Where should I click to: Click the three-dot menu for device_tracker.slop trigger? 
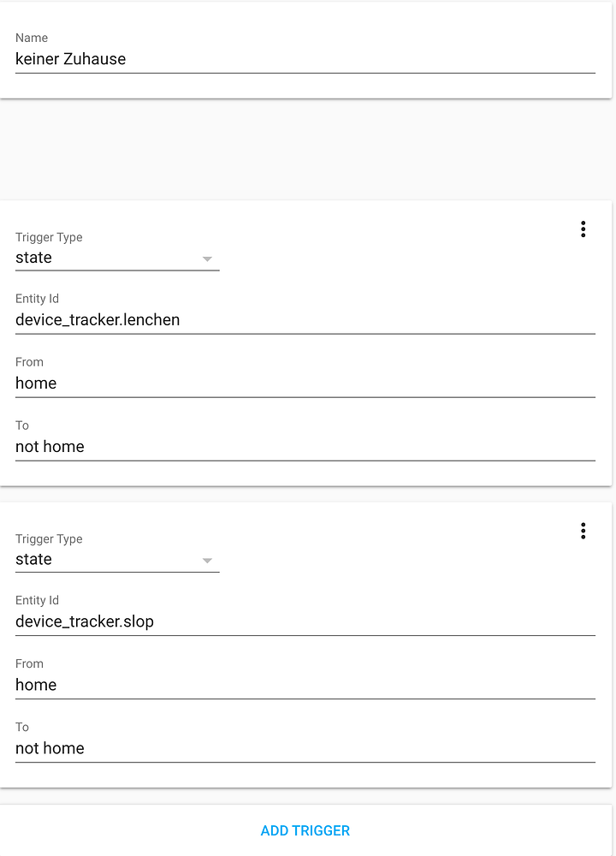583,531
